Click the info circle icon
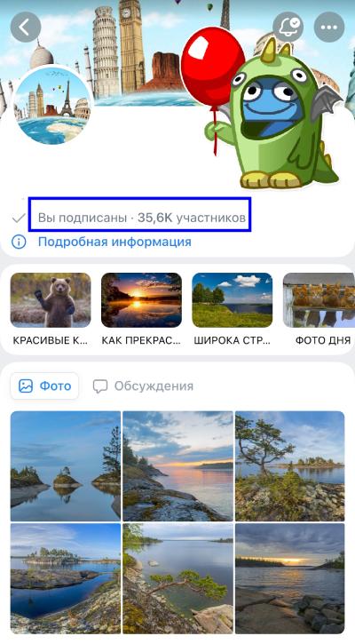The width and height of the screenshot is (355, 644). tap(19, 242)
